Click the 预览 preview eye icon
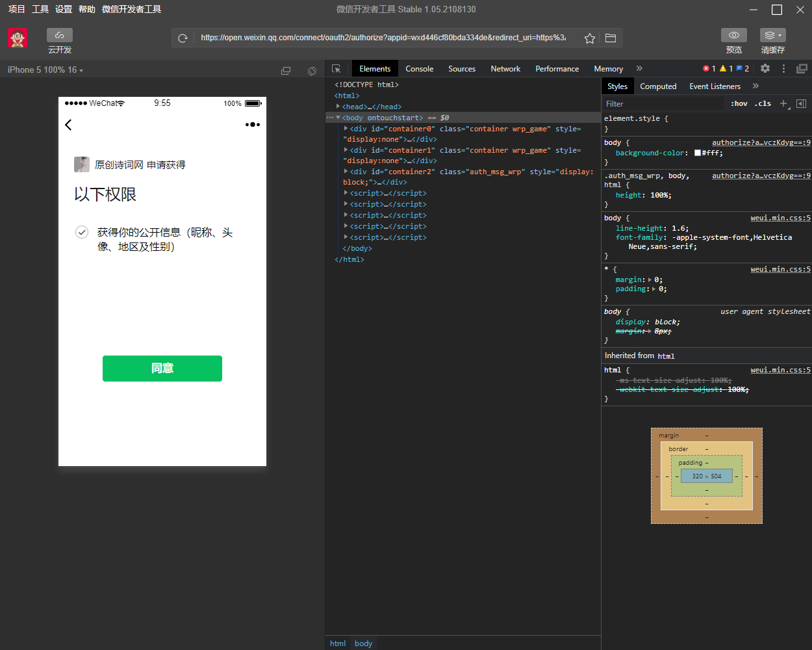Screen dimensions: 812x650 click(x=734, y=35)
